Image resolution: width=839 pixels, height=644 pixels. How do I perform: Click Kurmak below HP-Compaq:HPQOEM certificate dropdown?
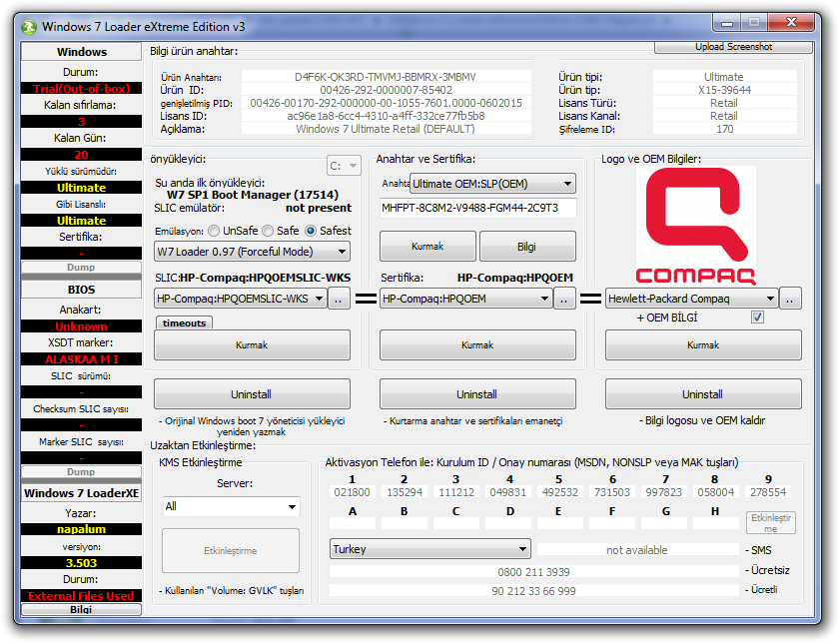tap(477, 345)
